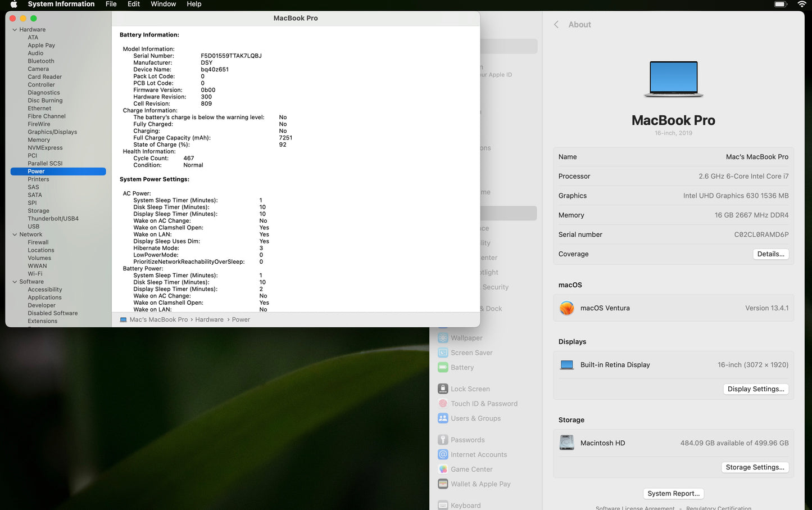This screenshot has width=812, height=510.
Task: Collapse the Network tree section
Action: click(x=15, y=234)
